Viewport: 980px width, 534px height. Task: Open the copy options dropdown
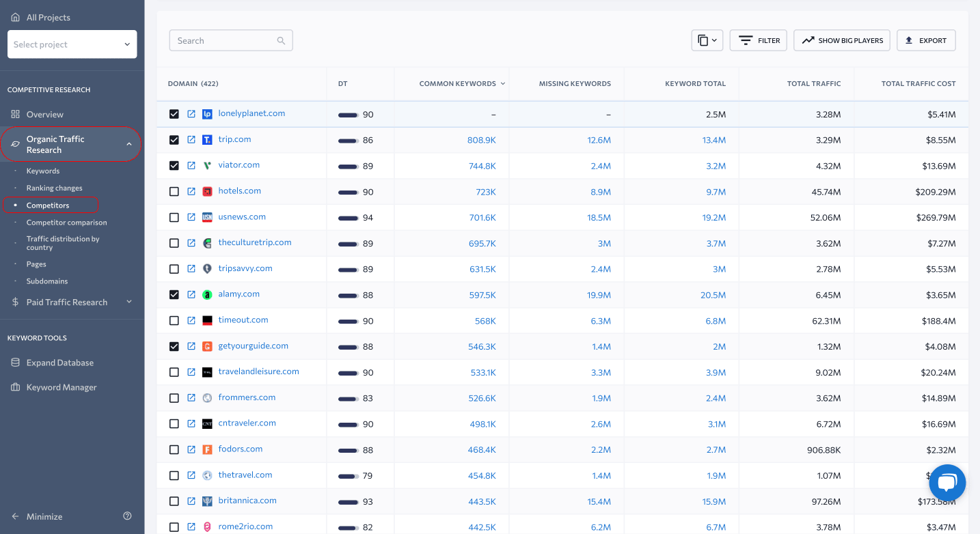tap(707, 40)
